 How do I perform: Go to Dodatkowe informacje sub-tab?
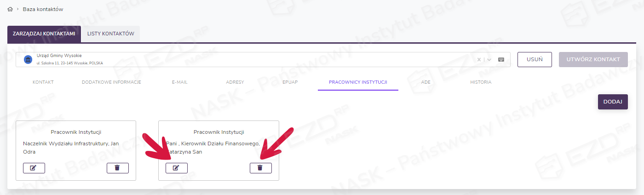111,82
